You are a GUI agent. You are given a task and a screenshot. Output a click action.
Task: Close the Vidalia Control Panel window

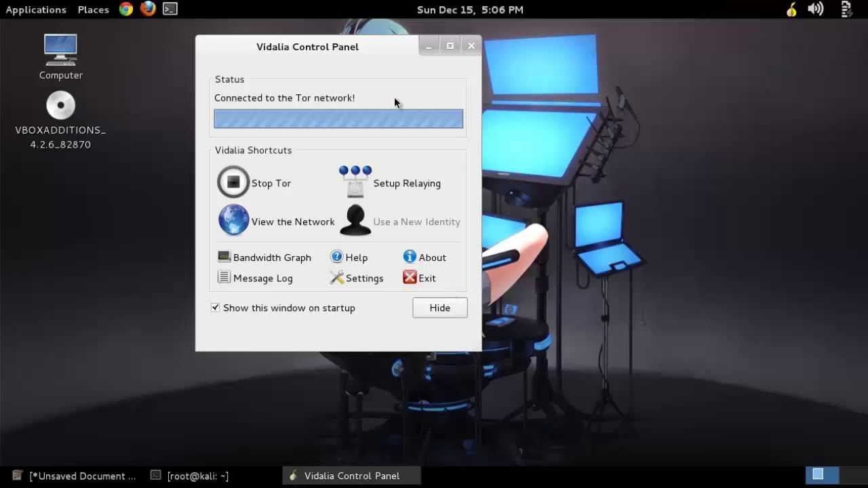click(471, 46)
